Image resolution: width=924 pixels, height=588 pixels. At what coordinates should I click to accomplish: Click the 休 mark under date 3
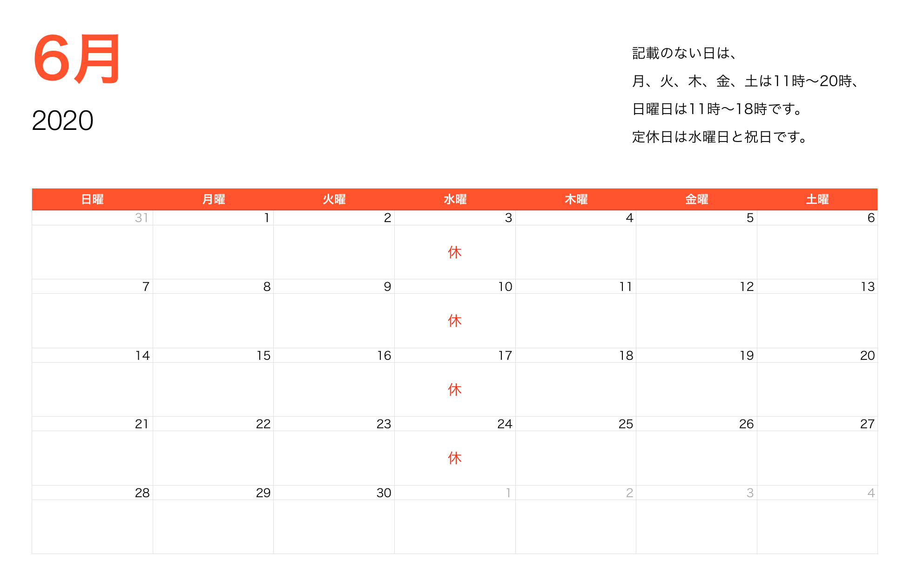pos(455,252)
